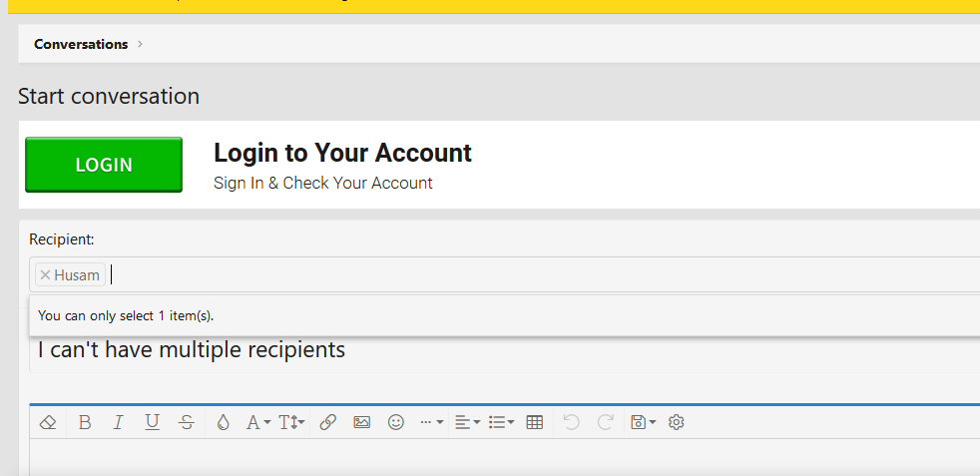Click the editor settings gear icon
Screen dimensions: 980x476
click(677, 423)
